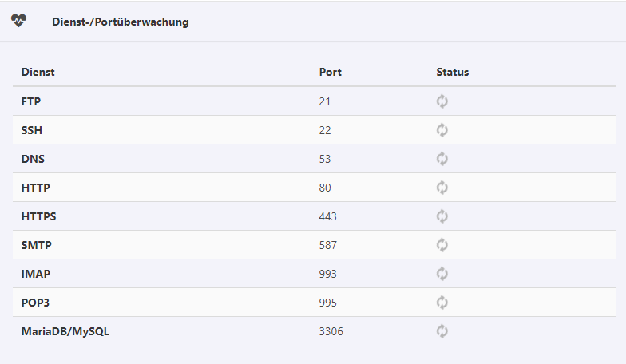Select the SMTP service name
This screenshot has height=364, width=626.
pyautogui.click(x=37, y=245)
